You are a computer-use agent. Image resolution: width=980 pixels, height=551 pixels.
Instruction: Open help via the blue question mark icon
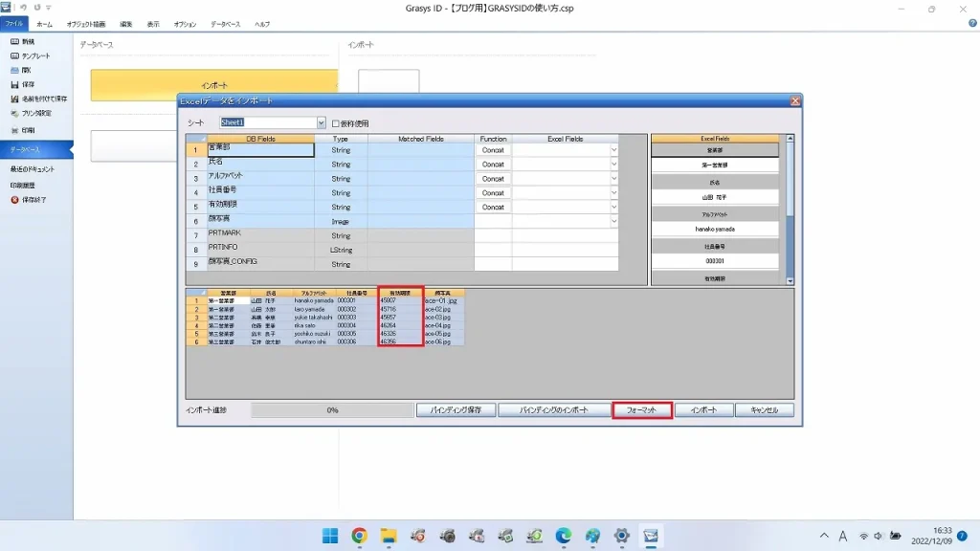[972, 23]
